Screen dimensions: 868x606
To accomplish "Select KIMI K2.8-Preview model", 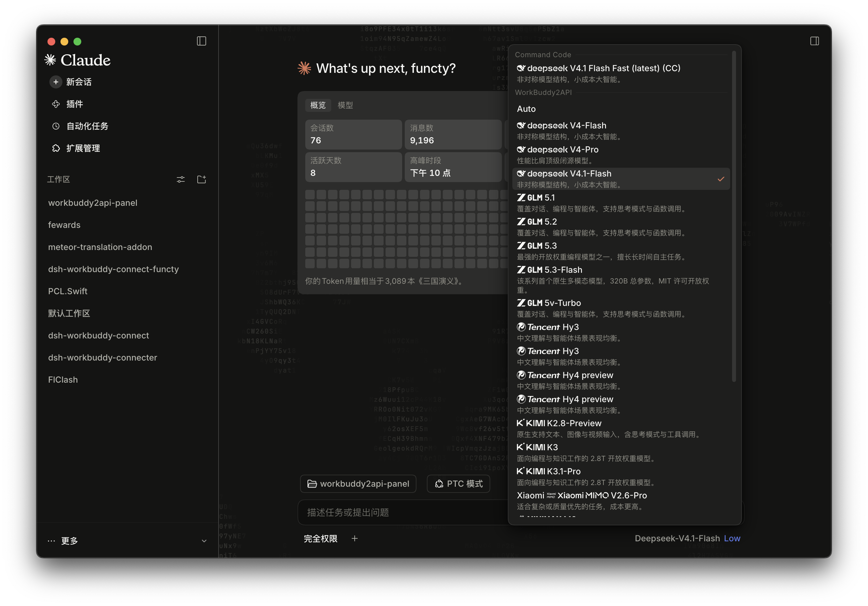I will tap(621, 428).
